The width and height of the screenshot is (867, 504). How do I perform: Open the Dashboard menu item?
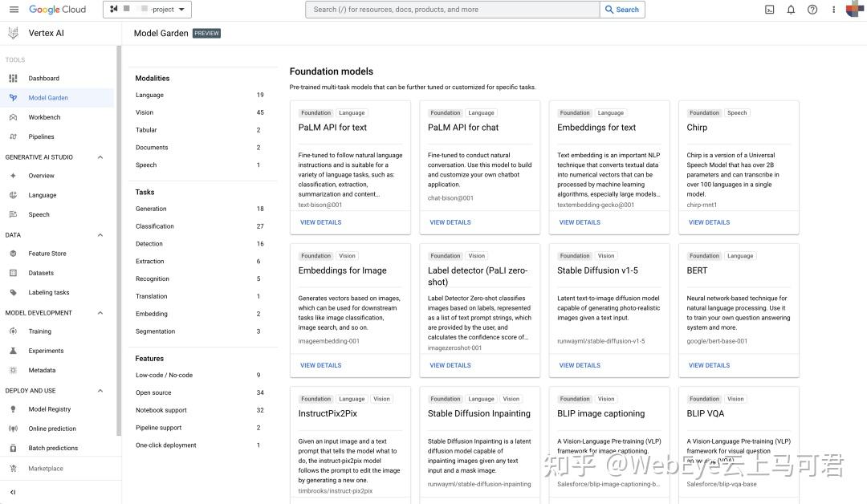pyautogui.click(x=44, y=78)
